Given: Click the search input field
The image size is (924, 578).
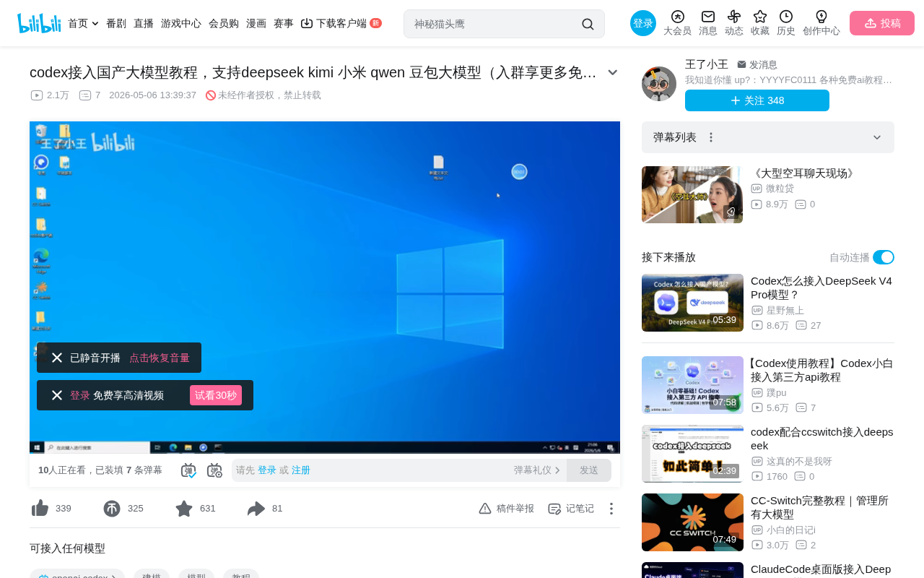Looking at the screenshot, I should point(494,24).
